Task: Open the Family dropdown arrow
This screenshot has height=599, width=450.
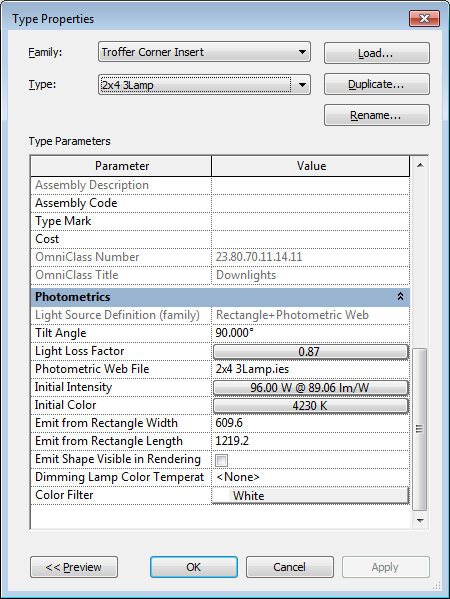Action: (x=302, y=52)
